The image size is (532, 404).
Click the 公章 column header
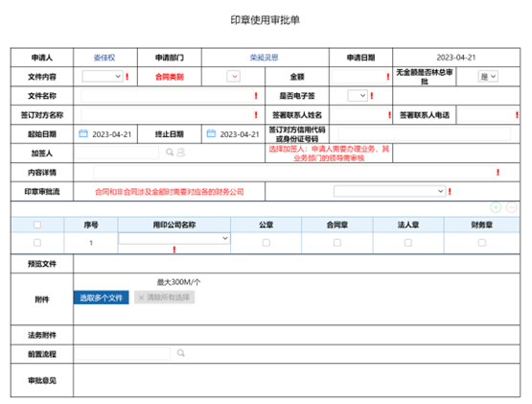(x=266, y=225)
